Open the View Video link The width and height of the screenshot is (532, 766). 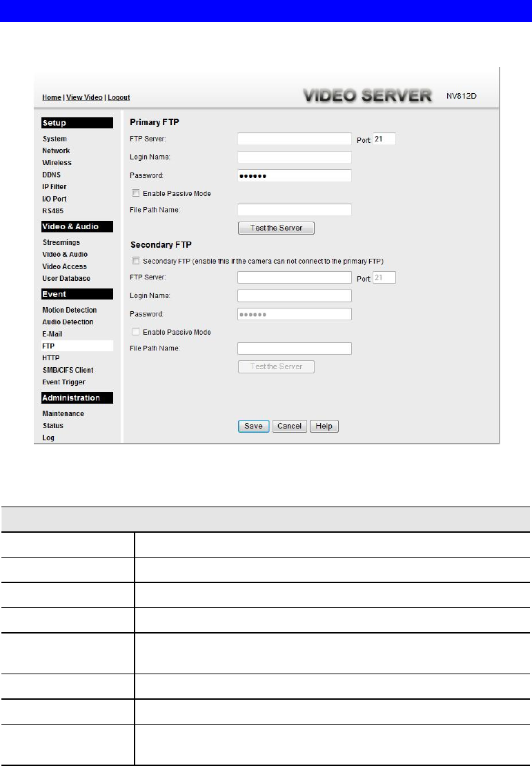(84, 97)
